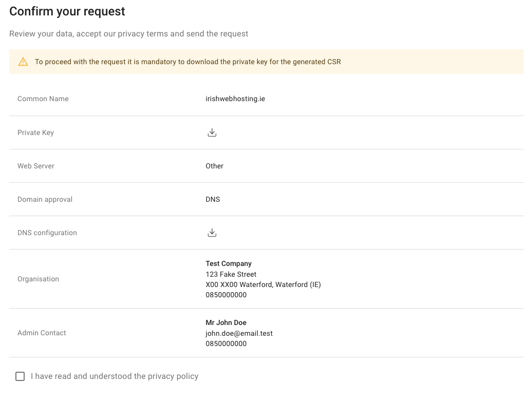
Task: Select the john.doe@email.test email address
Action: 239,333
